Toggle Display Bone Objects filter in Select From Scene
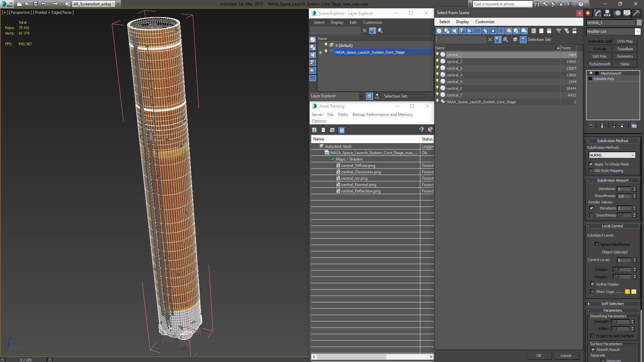The width and height of the screenshot is (644, 362). coord(501,31)
